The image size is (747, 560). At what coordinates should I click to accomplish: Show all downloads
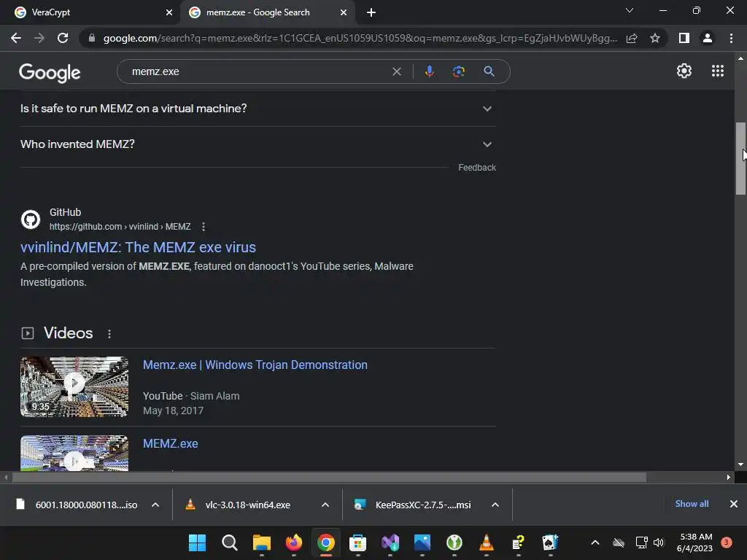coord(692,504)
